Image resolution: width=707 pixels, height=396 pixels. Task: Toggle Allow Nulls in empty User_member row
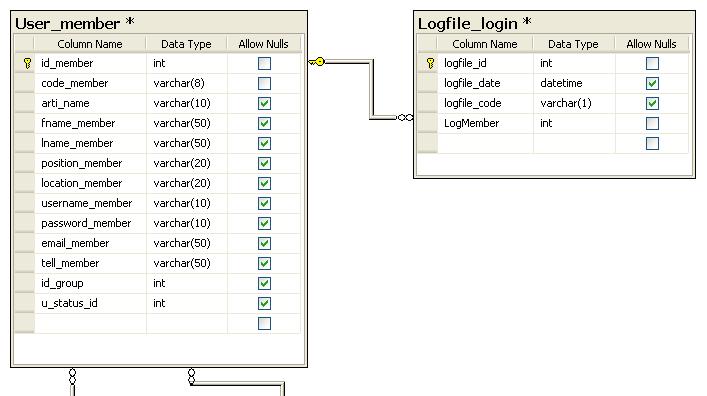coord(264,323)
